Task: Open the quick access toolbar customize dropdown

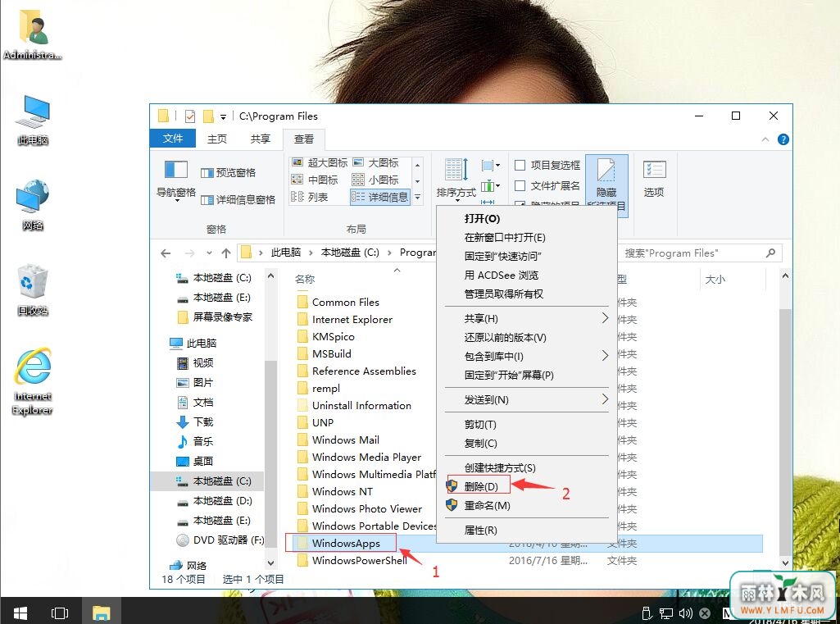Action: click(223, 116)
